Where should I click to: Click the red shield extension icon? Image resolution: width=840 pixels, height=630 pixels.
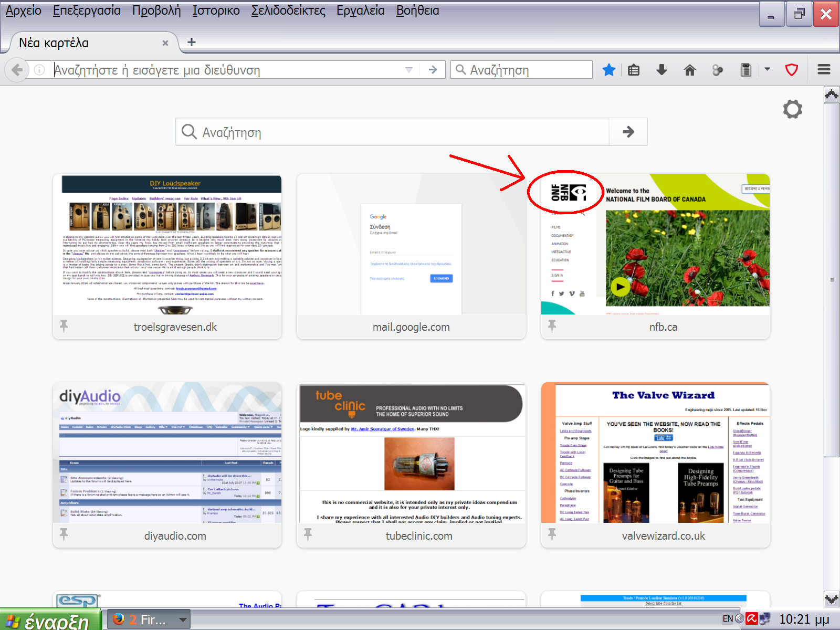[x=792, y=70]
